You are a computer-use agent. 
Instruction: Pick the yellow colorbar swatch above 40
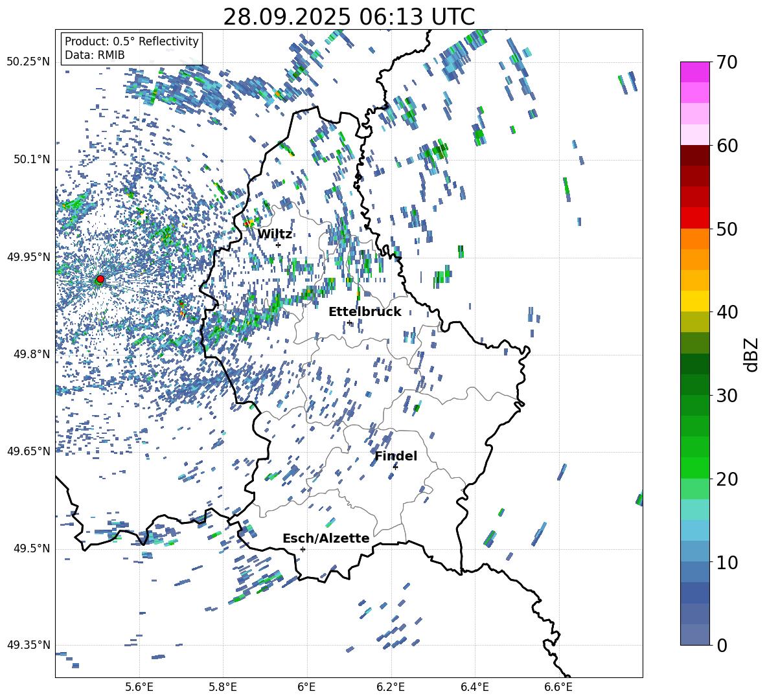point(695,301)
